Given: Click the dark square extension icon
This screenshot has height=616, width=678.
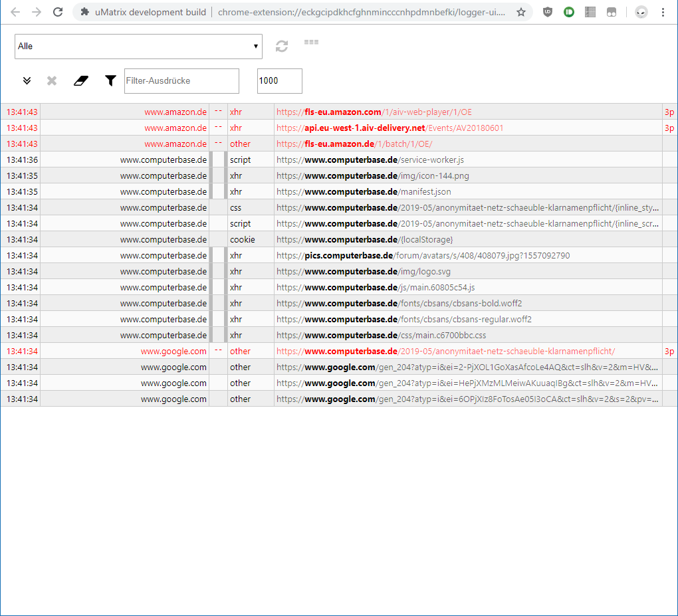Looking at the screenshot, I should pos(612,12).
